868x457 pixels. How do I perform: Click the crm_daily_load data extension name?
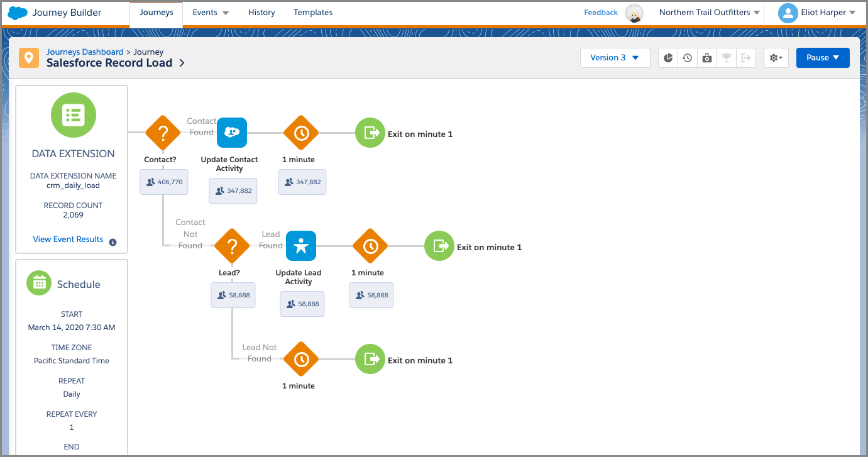(x=73, y=185)
